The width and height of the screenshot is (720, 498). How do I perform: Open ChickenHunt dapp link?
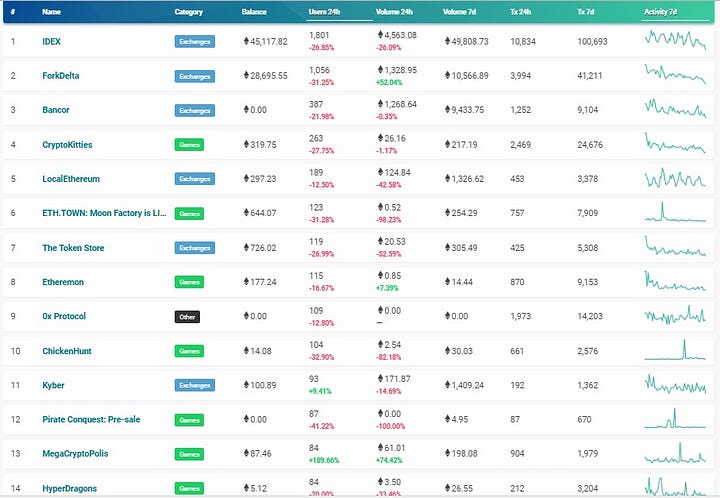67,351
